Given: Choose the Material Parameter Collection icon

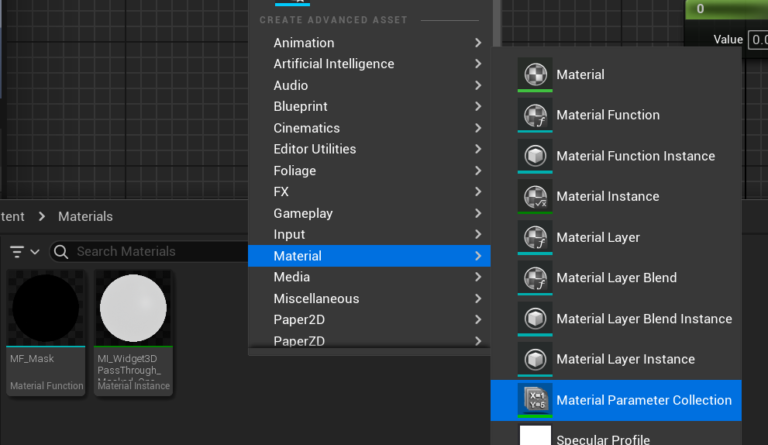Looking at the screenshot, I should coord(535,400).
